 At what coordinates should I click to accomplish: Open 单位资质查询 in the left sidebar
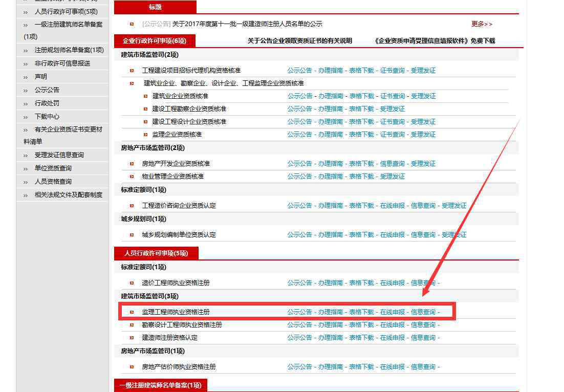53,168
